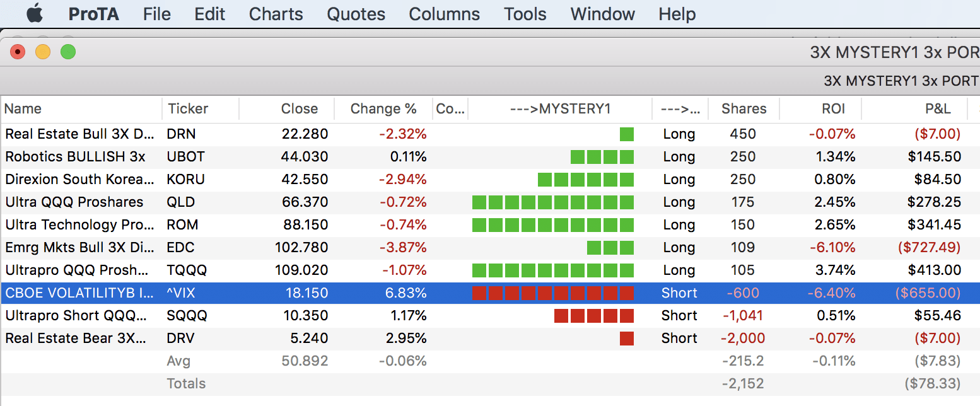This screenshot has height=406, width=980.
Task: Click the single green square for DRN
Action: coord(626,134)
